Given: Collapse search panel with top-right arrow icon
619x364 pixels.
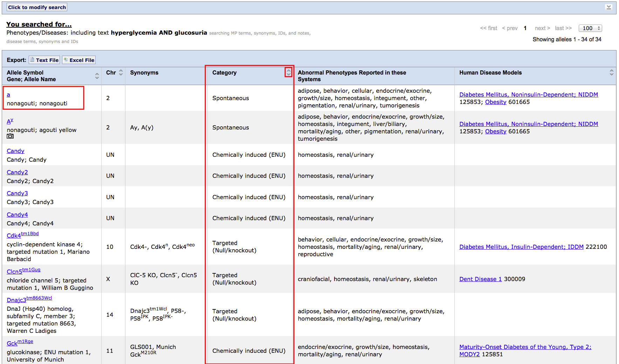Looking at the screenshot, I should pos(609,7).
